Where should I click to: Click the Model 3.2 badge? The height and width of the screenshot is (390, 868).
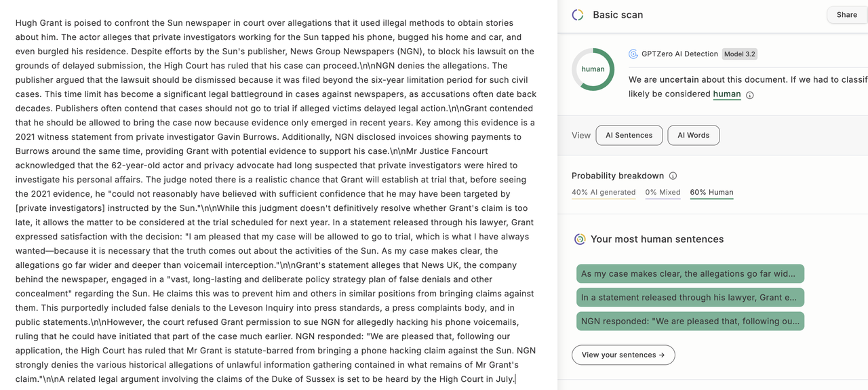tap(739, 54)
